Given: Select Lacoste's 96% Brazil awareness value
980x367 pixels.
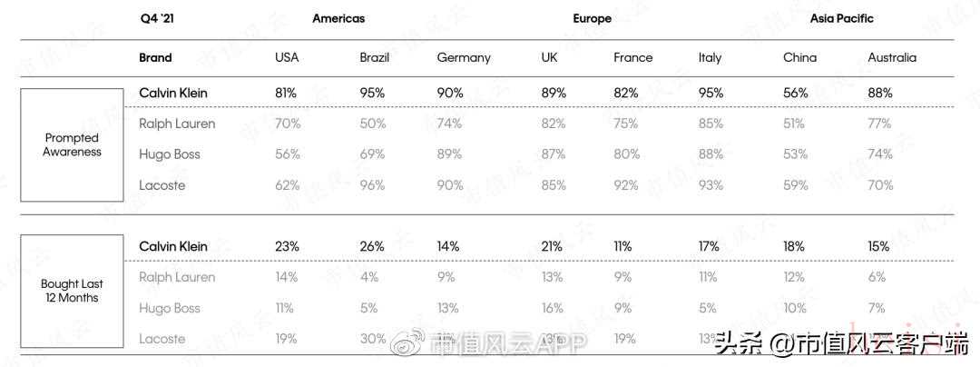Looking at the screenshot, I should point(373,185).
